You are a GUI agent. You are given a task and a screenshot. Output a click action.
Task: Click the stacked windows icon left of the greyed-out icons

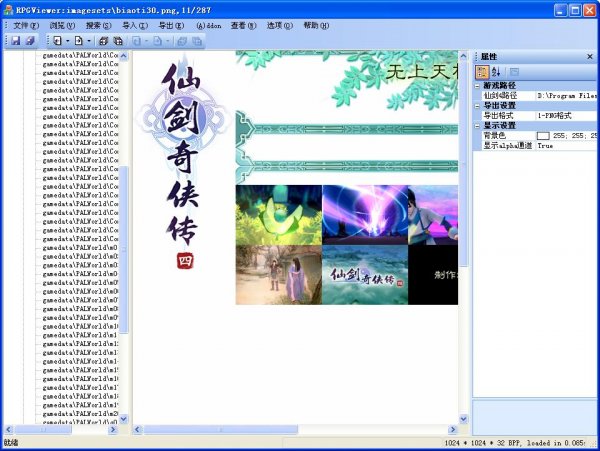pos(118,41)
